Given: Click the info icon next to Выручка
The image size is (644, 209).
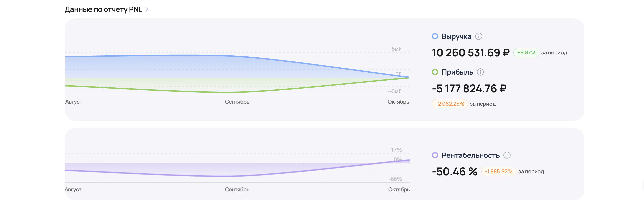Looking at the screenshot, I should click(x=478, y=36).
